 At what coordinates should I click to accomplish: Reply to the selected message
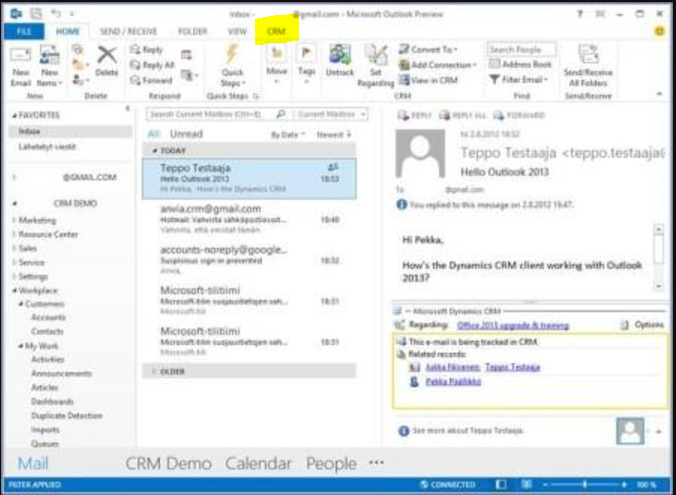tap(147, 50)
